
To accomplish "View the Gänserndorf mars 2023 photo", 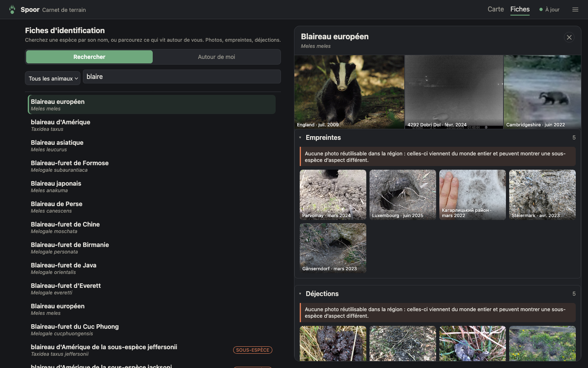I will (x=333, y=248).
